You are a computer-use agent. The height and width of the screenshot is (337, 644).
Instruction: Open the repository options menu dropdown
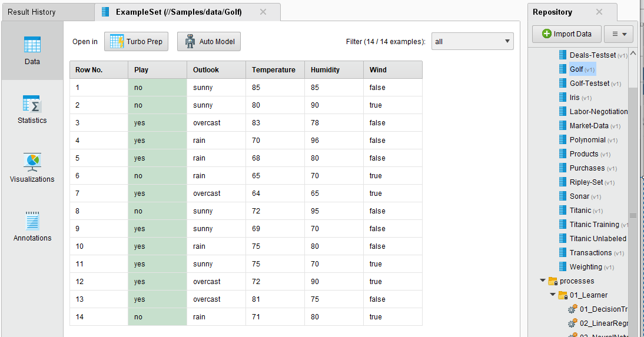(618, 34)
